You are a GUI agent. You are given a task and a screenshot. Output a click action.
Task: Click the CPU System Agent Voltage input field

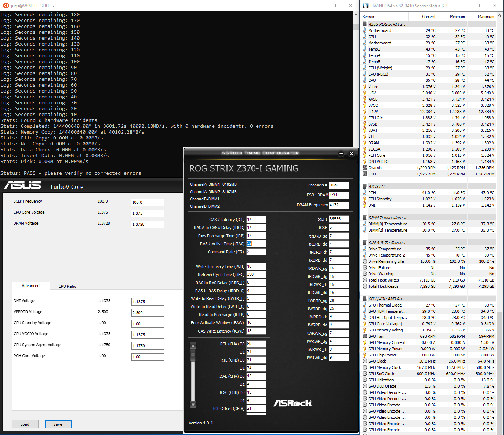148,346
